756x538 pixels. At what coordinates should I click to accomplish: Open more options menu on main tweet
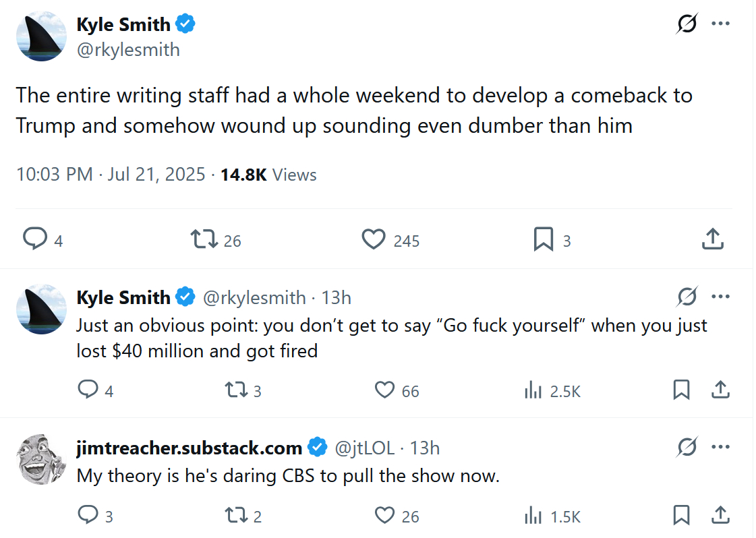pyautogui.click(x=720, y=24)
